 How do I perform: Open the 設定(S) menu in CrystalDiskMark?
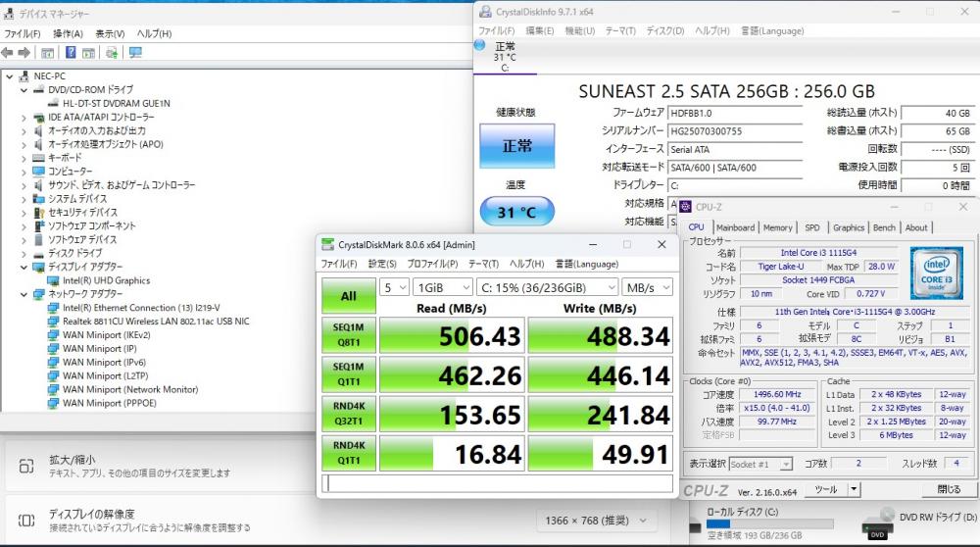tap(382, 264)
